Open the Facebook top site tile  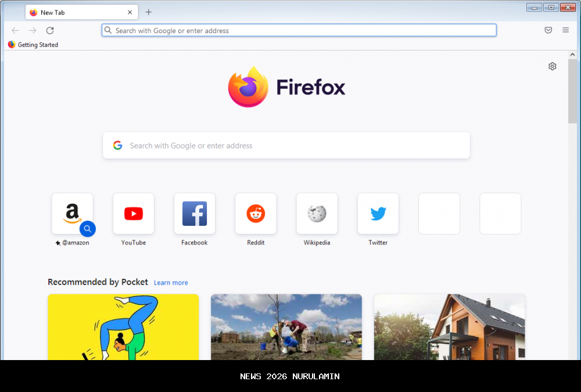[x=195, y=214]
